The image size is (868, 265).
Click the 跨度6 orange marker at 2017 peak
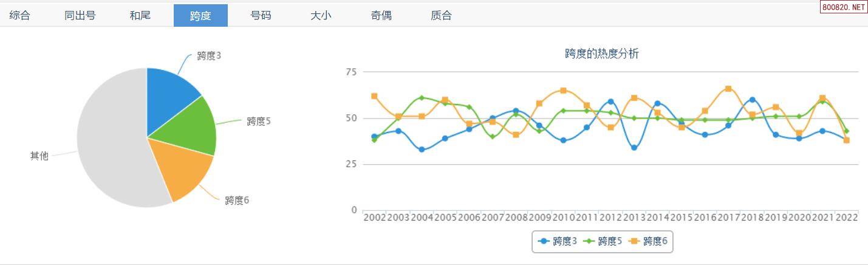728,89
